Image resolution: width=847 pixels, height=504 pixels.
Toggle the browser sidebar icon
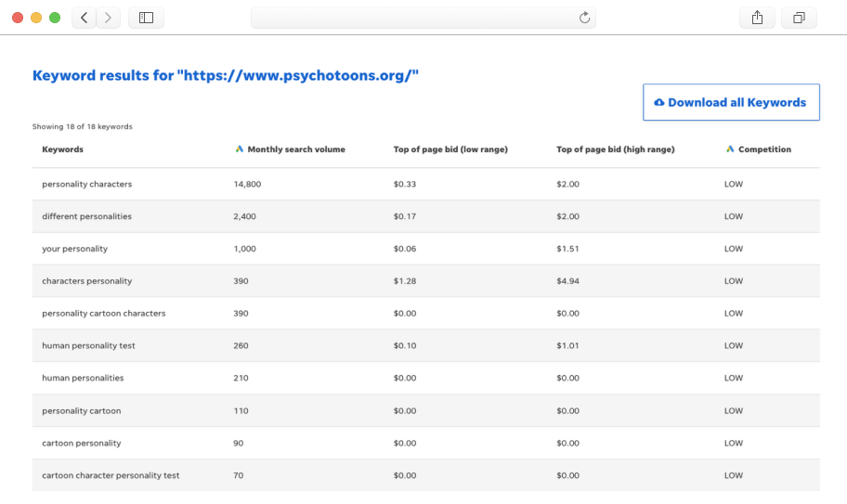click(146, 18)
